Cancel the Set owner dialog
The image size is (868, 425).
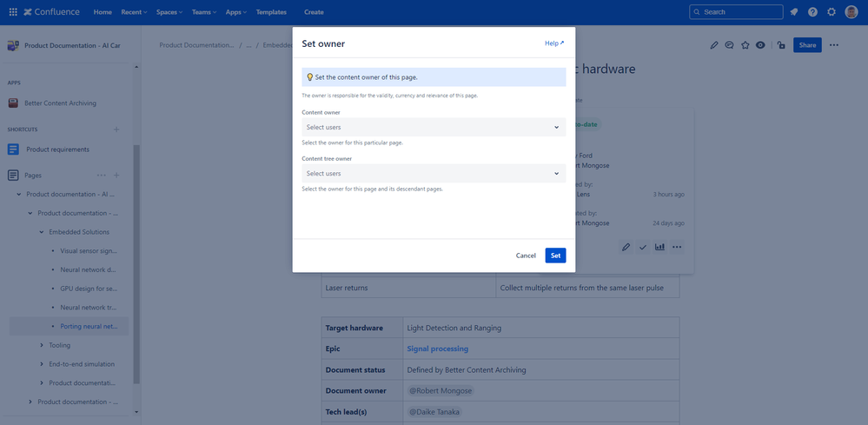(x=526, y=256)
